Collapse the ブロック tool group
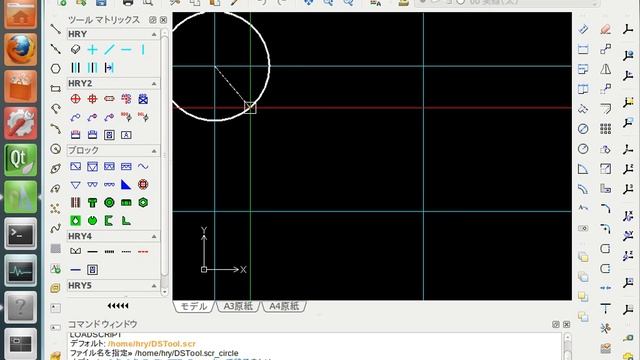This screenshot has width=640, height=360. (x=154, y=151)
